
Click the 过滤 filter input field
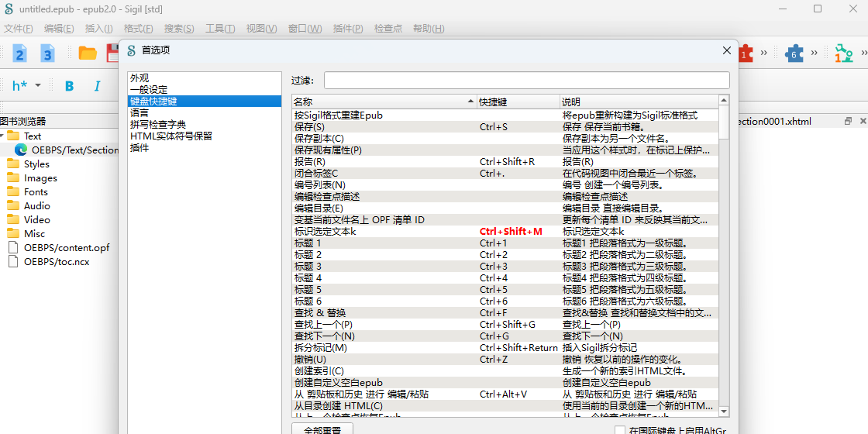click(x=526, y=81)
